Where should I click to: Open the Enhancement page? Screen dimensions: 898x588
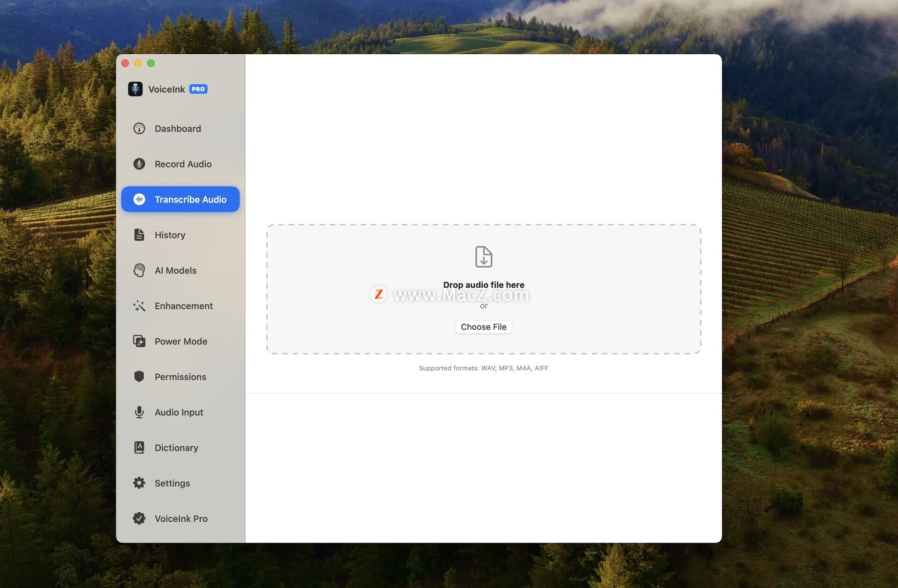(x=181, y=306)
